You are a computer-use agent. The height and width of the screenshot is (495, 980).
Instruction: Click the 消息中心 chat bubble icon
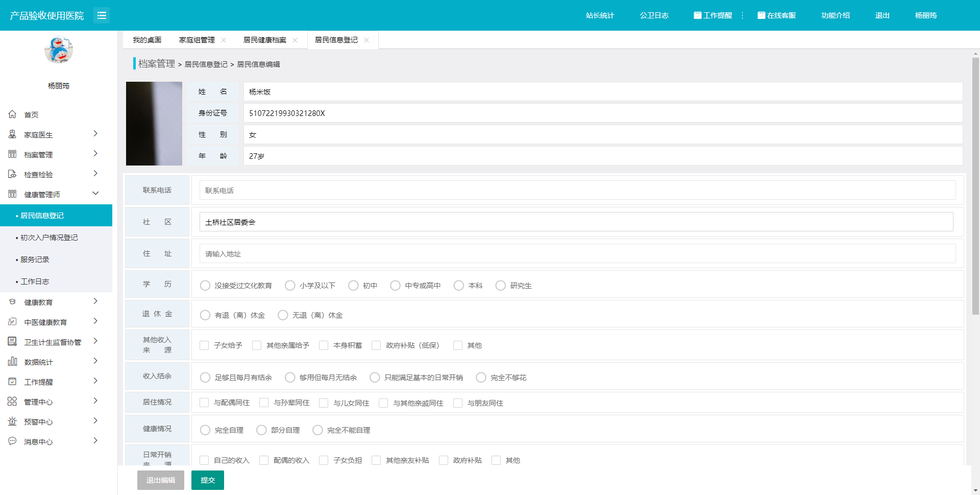click(12, 441)
